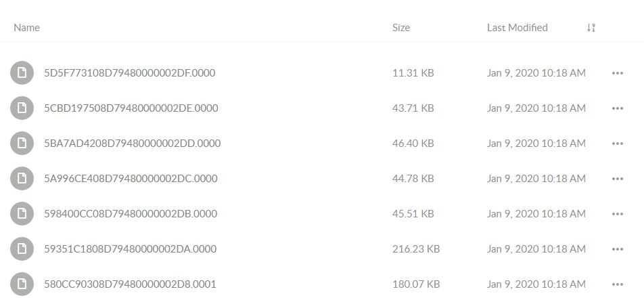
Task: Click file icon for 5BA7AD4208D79480000002DD.0000
Action: coord(22,144)
